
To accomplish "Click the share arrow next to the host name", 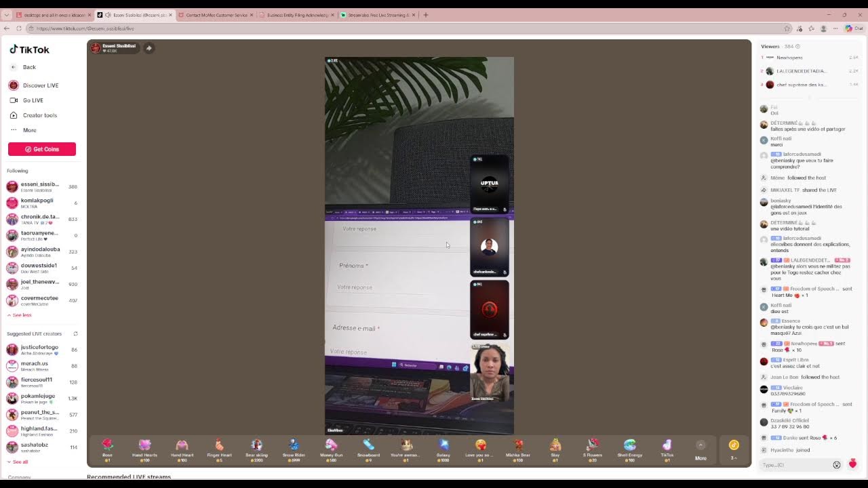I will tap(149, 48).
